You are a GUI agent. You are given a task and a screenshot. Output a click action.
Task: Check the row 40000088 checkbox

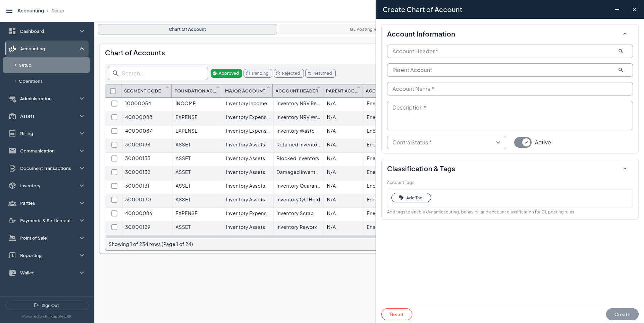coord(114,117)
